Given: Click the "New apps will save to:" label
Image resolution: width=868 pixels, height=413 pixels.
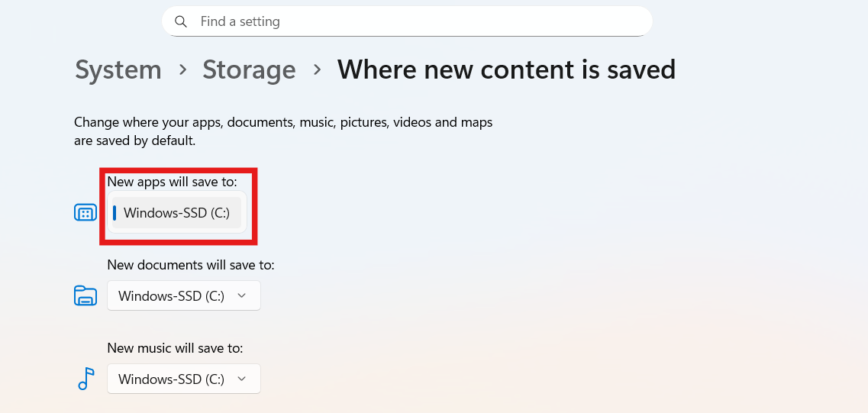Looking at the screenshot, I should coord(172,182).
